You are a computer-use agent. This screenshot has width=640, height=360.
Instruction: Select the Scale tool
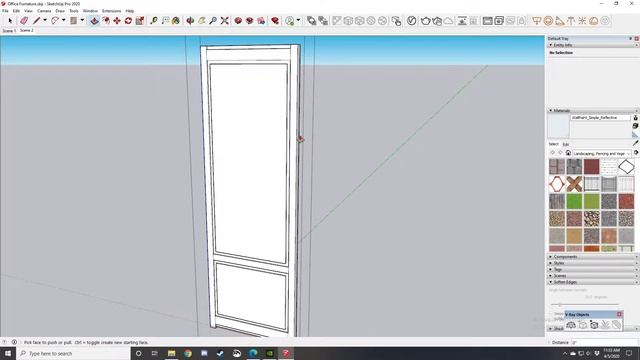point(140,20)
